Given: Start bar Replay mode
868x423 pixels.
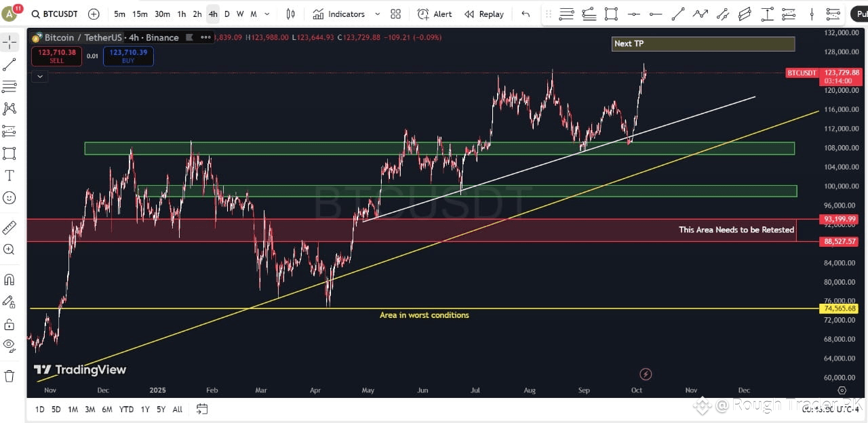Looking at the screenshot, I should click(x=484, y=14).
